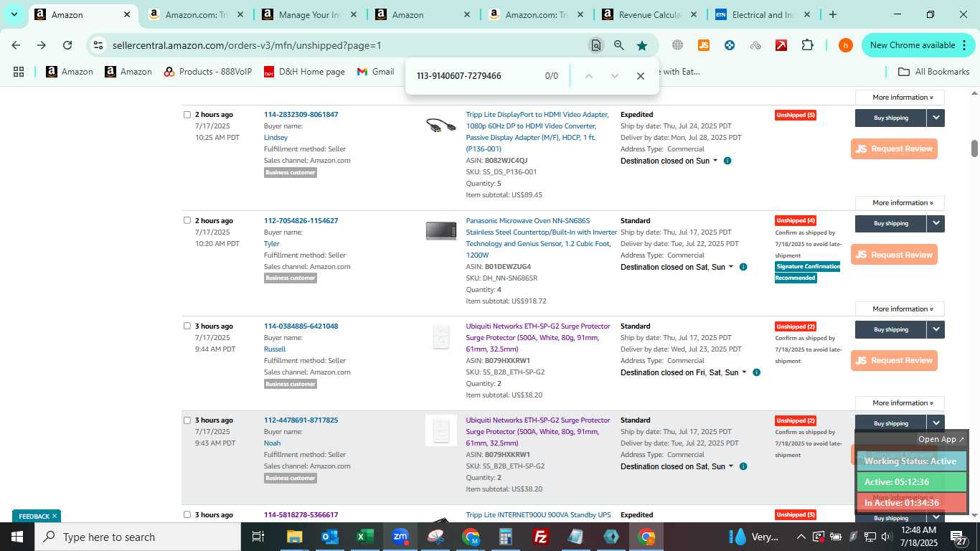
Task: Close the find bar with X
Action: click(x=641, y=76)
